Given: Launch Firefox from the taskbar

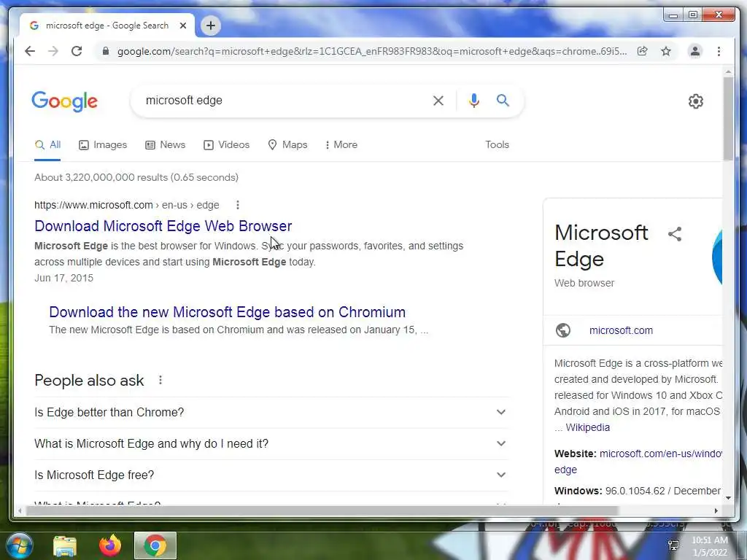Looking at the screenshot, I should click(110, 545).
